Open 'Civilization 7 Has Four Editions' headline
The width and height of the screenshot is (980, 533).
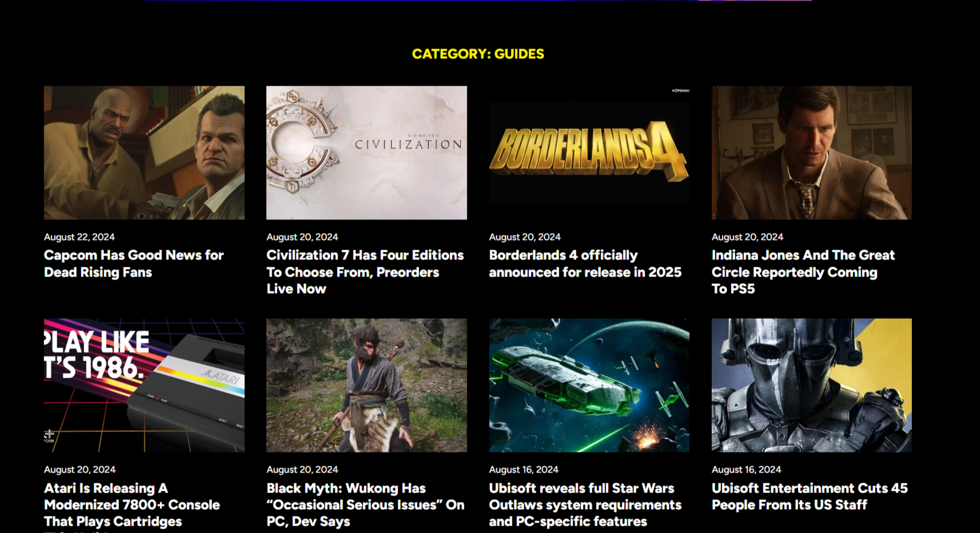click(365, 272)
